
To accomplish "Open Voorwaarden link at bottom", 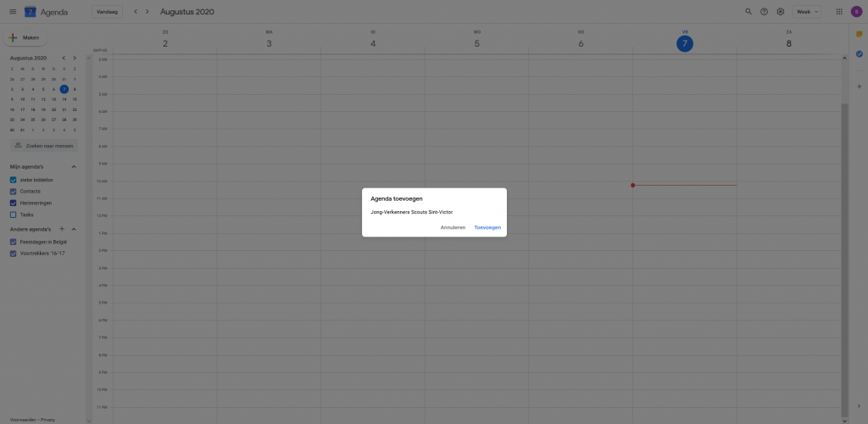I will (23, 420).
